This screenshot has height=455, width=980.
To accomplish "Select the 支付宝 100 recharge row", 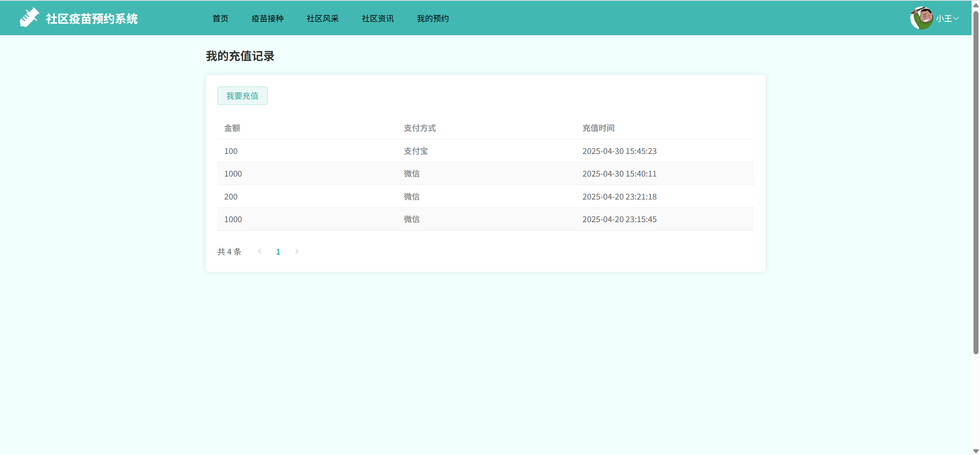I will (x=416, y=151).
